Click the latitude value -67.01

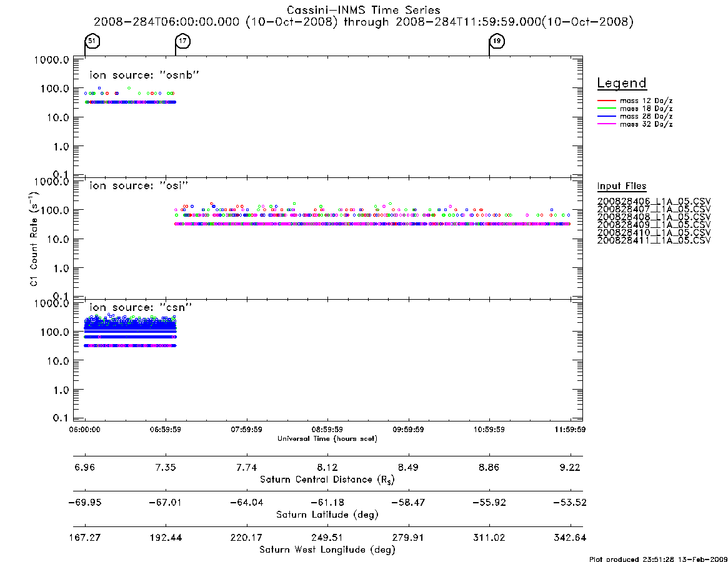166,503
